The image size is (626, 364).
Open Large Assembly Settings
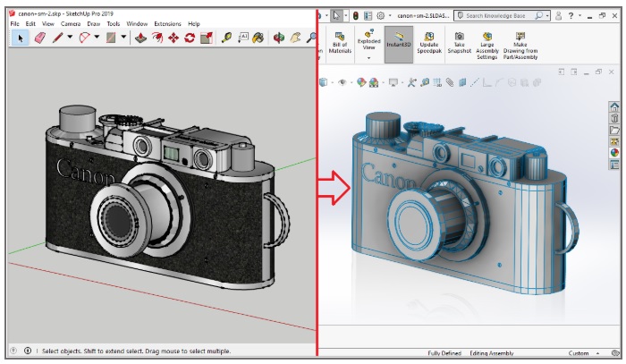point(487,46)
